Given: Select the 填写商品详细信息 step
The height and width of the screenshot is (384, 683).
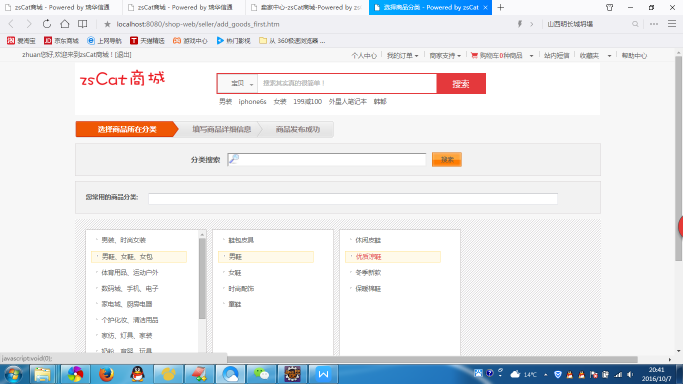Looking at the screenshot, I should pos(221,129).
